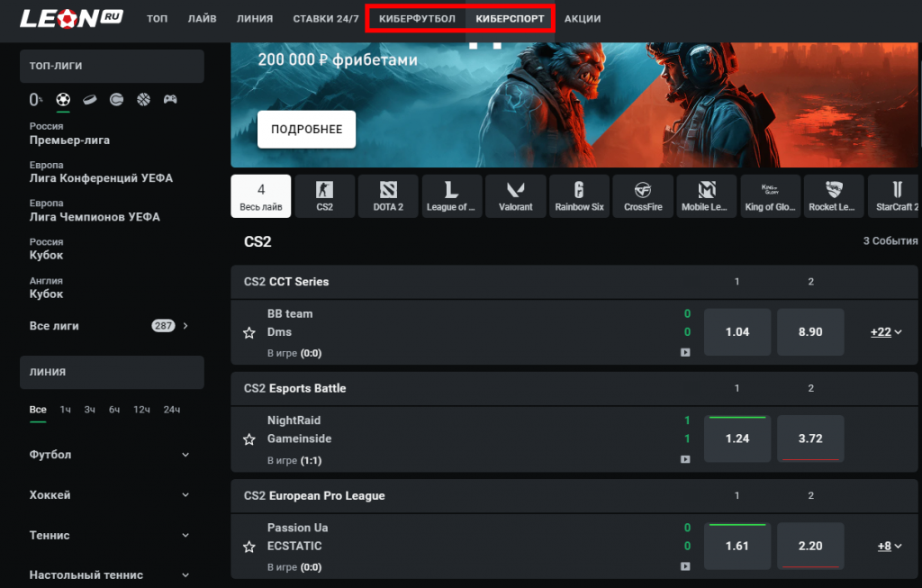Bet on BB team at odds 1.04
922x588 pixels.
point(737,332)
